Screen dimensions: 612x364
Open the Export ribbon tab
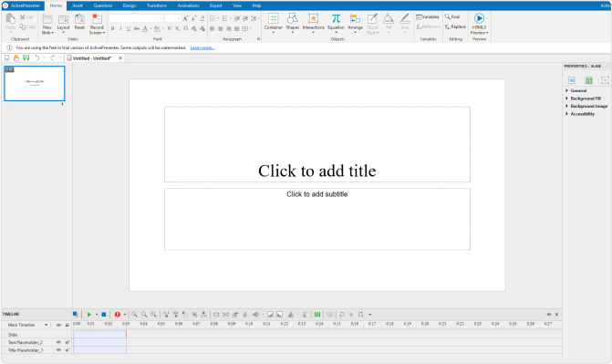pos(216,5)
